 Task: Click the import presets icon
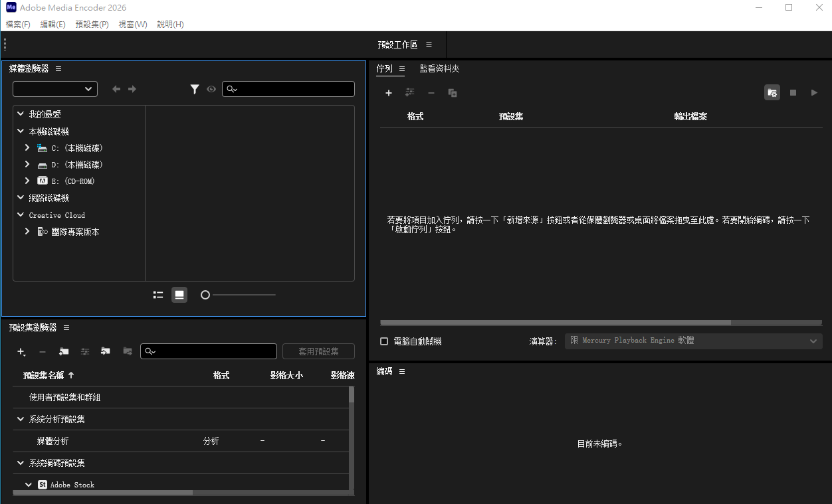[106, 351]
